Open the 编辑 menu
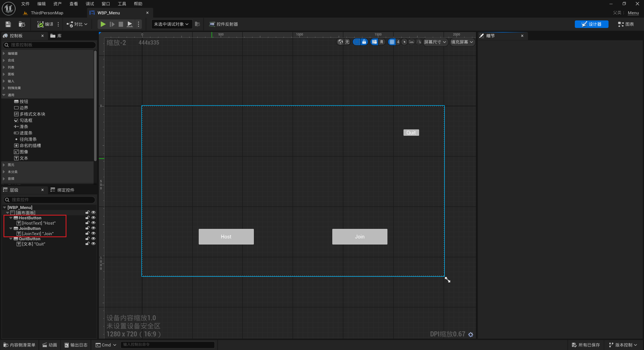Image resolution: width=644 pixels, height=350 pixels. pos(42,4)
